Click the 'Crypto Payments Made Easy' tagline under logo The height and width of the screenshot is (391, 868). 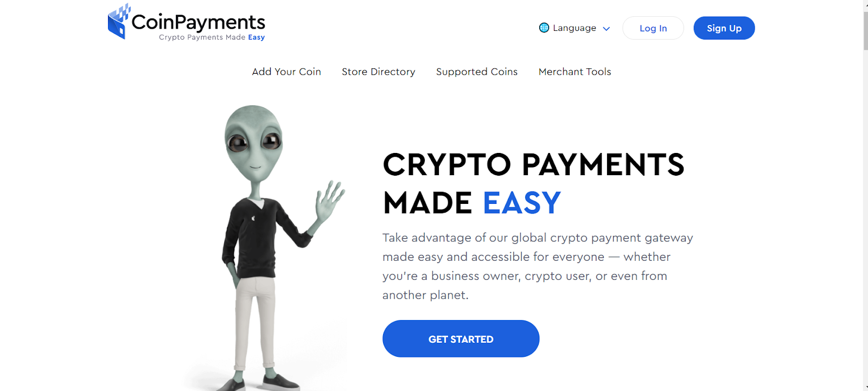[212, 37]
